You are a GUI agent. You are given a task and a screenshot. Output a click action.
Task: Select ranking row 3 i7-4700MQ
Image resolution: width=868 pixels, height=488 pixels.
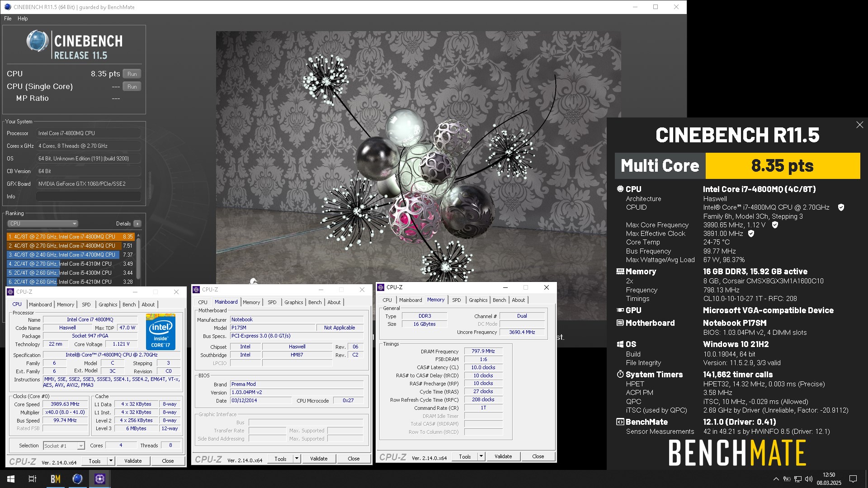tap(71, 255)
